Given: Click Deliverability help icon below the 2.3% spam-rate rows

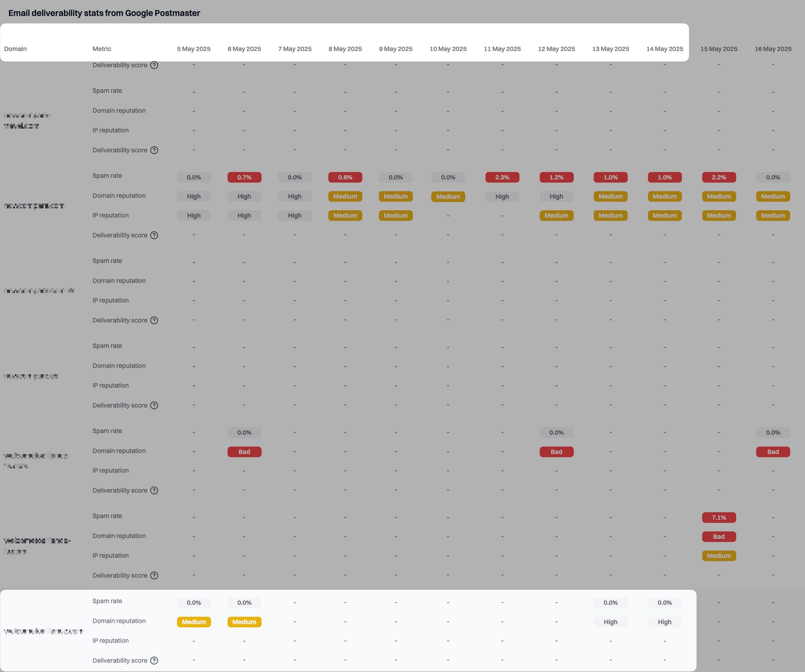Looking at the screenshot, I should coord(154,235).
